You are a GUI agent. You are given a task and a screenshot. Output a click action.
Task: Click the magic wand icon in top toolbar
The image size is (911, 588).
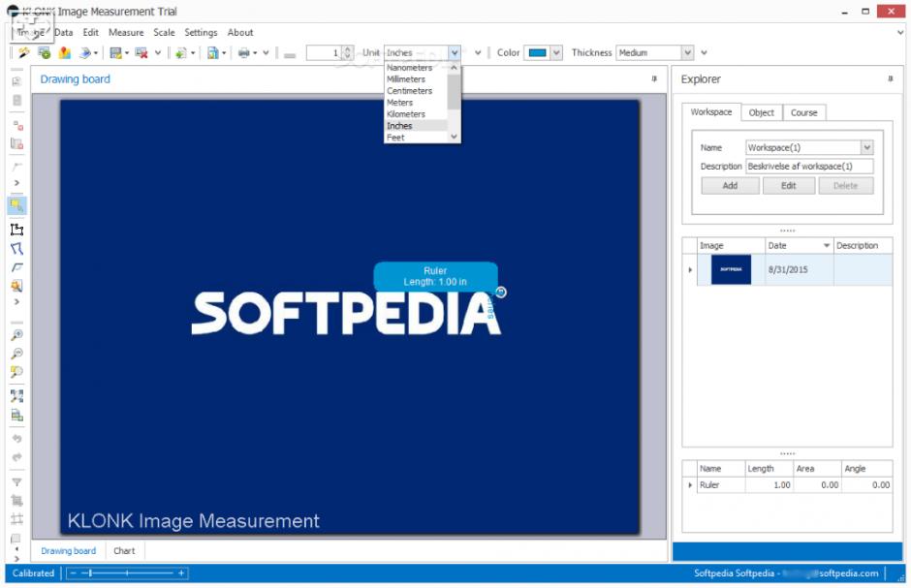click(x=23, y=52)
